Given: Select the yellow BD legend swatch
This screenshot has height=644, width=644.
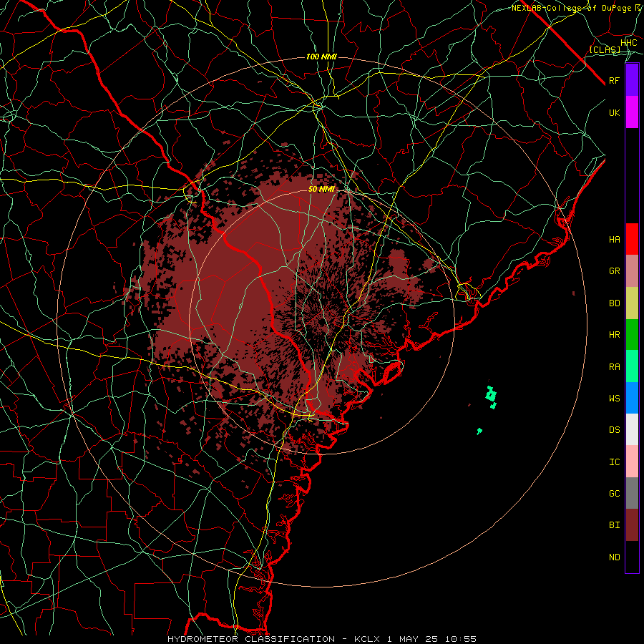Looking at the screenshot, I should point(632,303).
